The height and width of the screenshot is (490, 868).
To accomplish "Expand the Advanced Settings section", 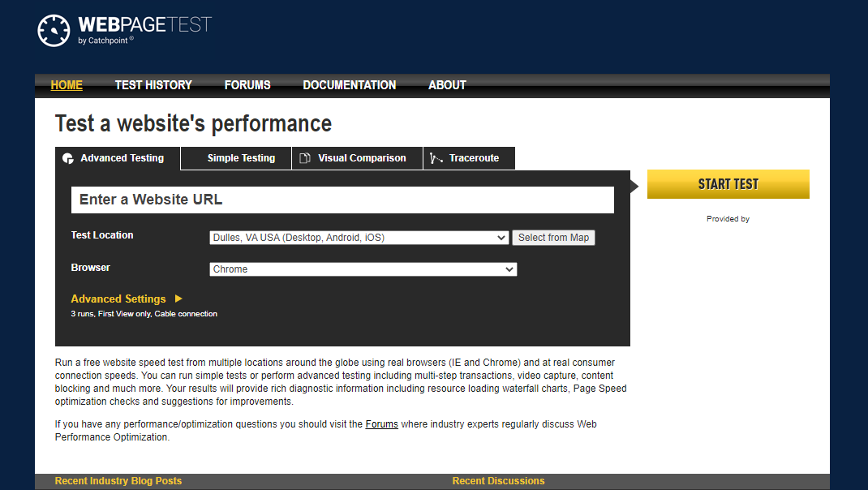I will [x=118, y=299].
